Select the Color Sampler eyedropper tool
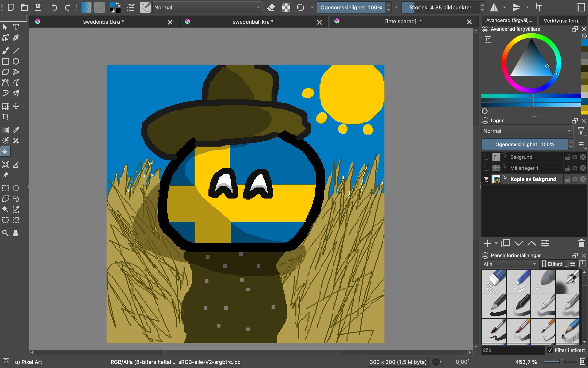 click(16, 130)
